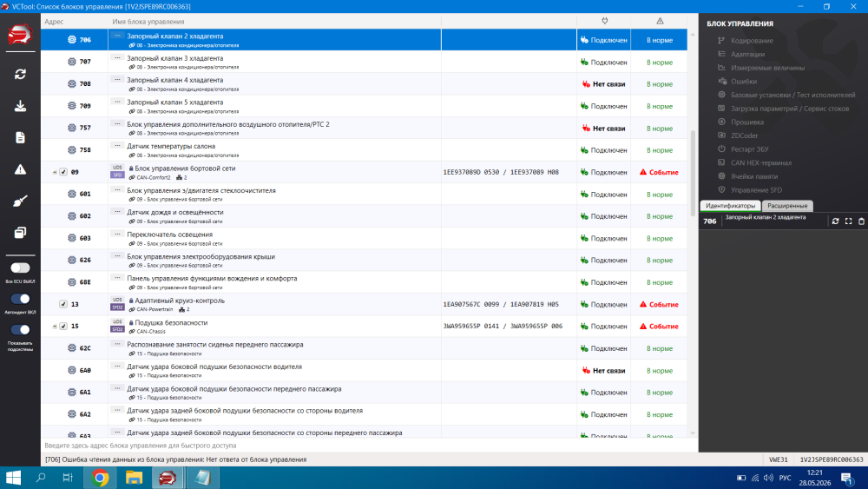Click the quick access address input field
The height and width of the screenshot is (489, 868).
[x=369, y=446]
